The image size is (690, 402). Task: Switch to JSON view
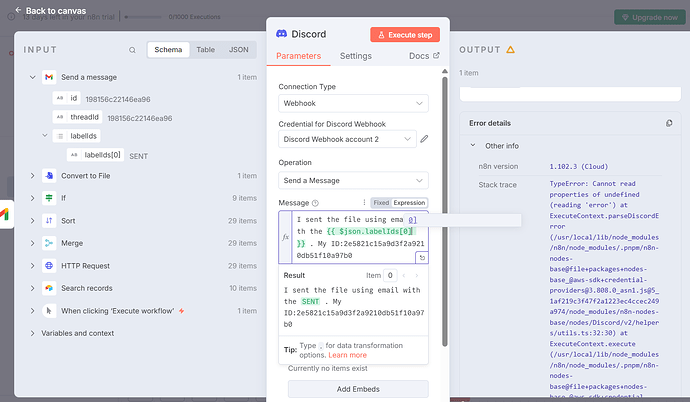239,50
